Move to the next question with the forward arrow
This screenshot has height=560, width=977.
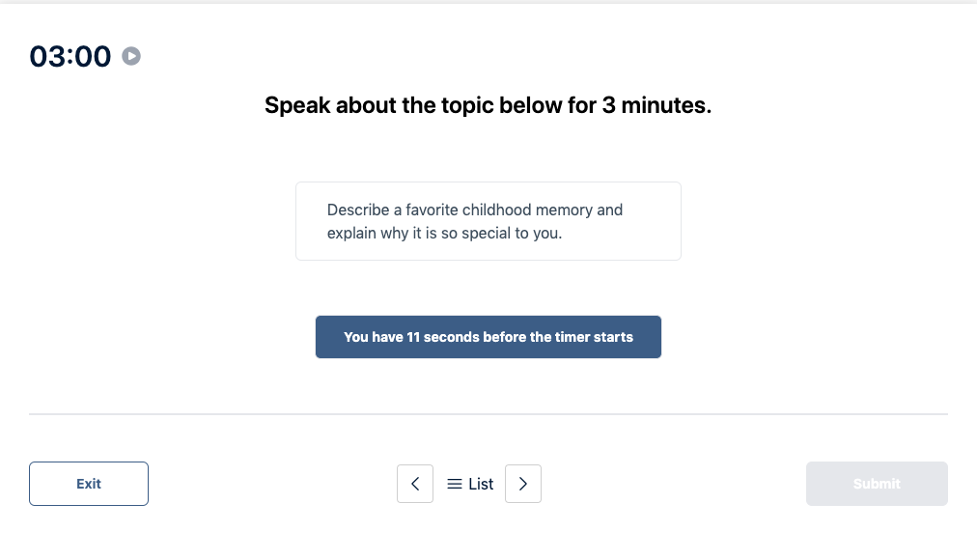(522, 483)
